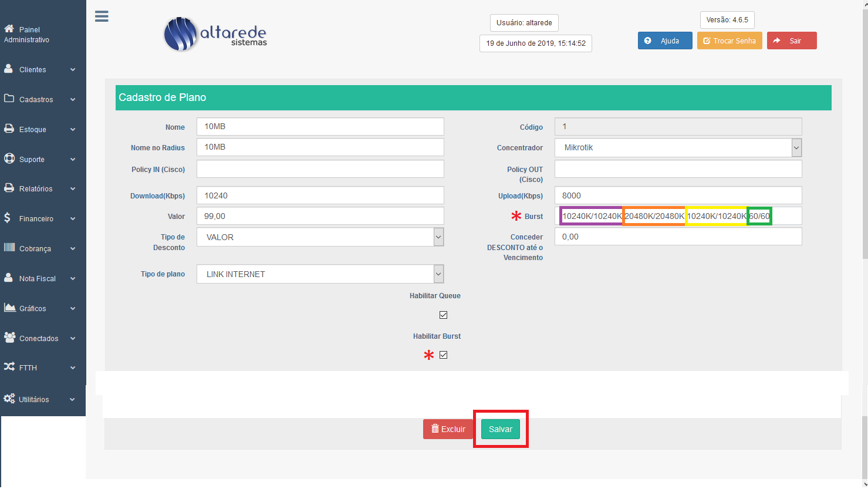Click the Upload(Kbps) field

[678, 195]
